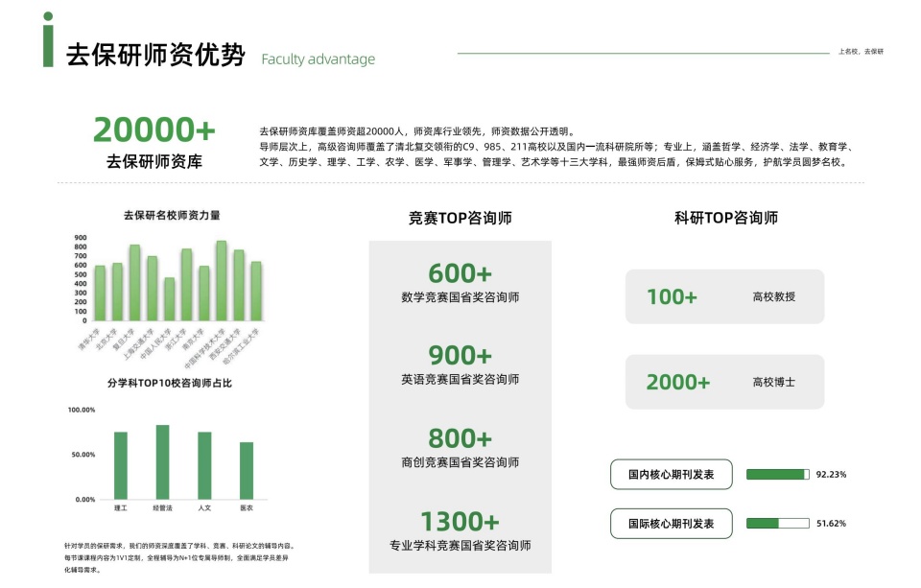The height and width of the screenshot is (588, 921).
Task: Click the 中国人民大学 bar in the chart
Action: [170, 299]
